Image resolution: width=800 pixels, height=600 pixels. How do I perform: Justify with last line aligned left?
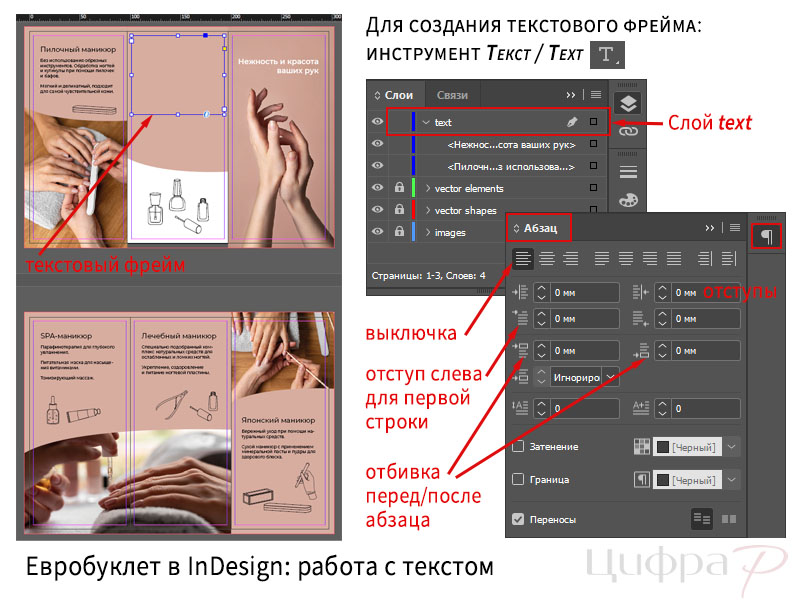602,259
